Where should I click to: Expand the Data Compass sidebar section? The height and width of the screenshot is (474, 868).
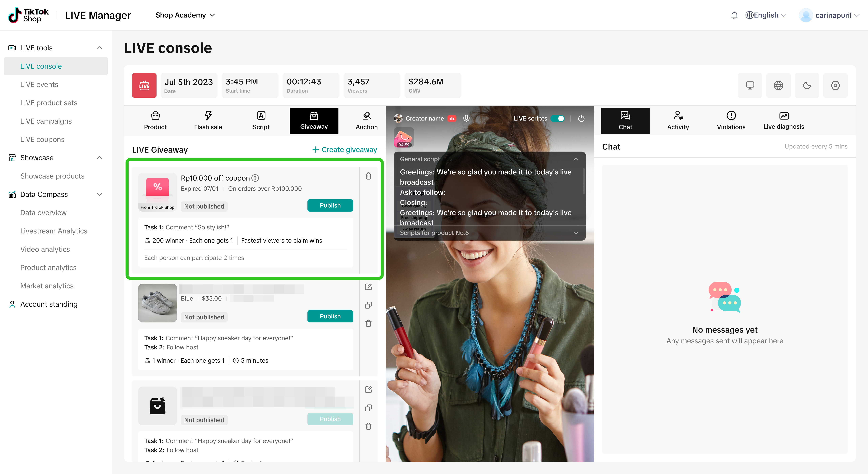tap(99, 194)
